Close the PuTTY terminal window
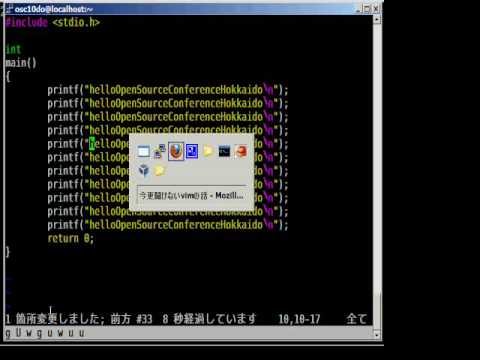The image size is (480, 360). (376, 9)
